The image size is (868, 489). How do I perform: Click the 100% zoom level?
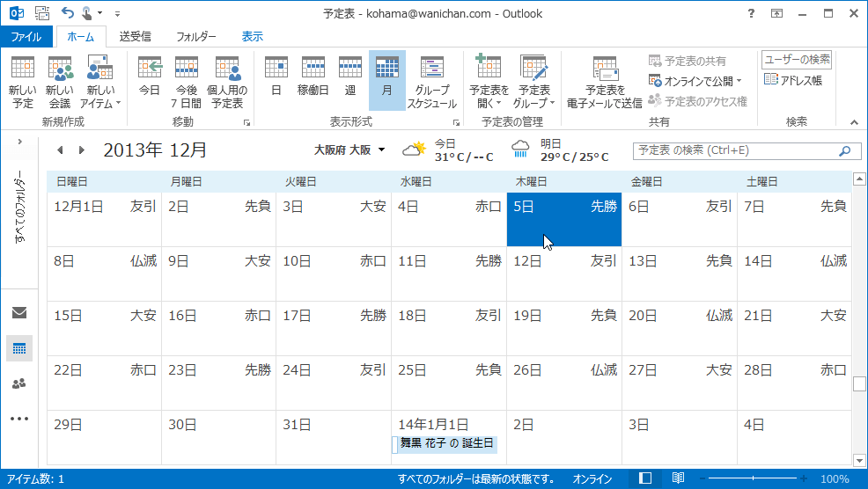pos(835,479)
